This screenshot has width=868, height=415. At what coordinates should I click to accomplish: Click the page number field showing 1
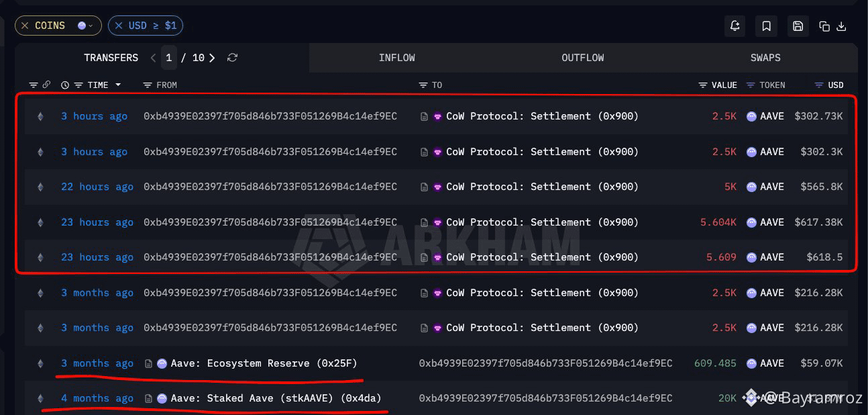tap(169, 58)
